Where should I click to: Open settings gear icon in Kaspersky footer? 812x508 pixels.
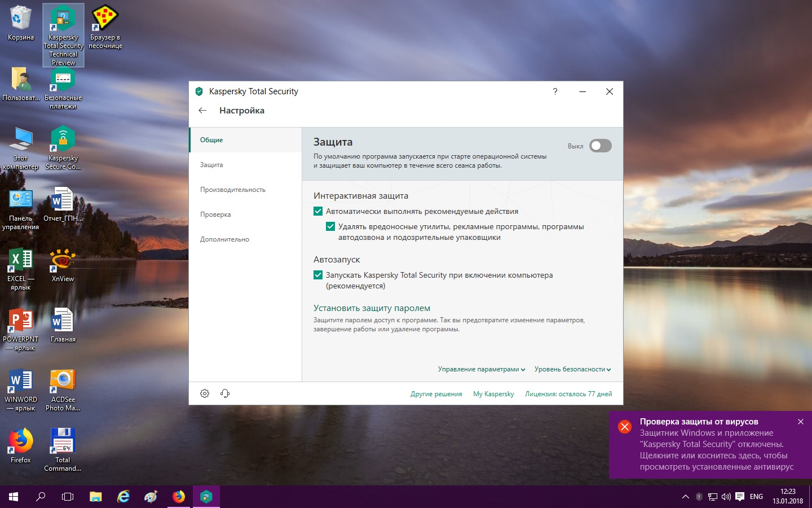tap(205, 393)
